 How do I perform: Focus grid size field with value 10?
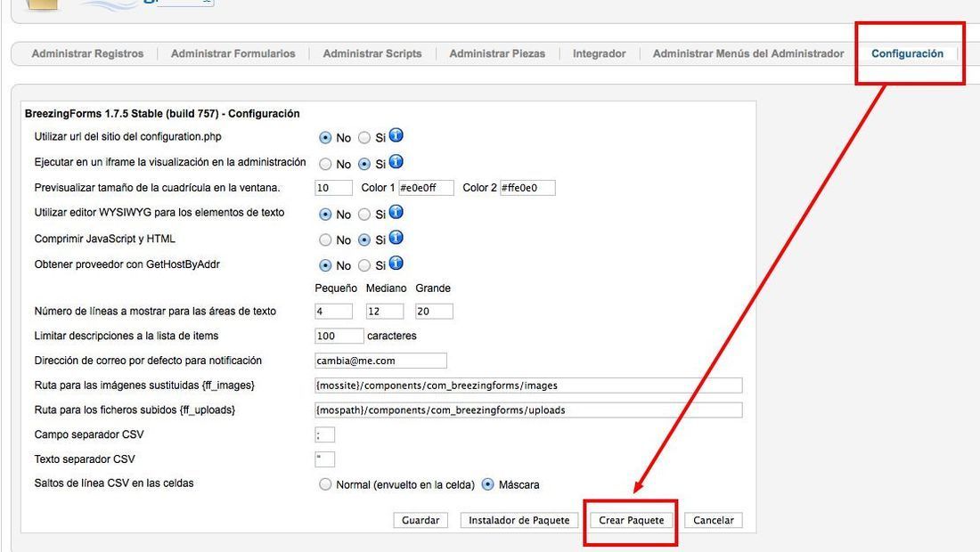click(x=334, y=188)
